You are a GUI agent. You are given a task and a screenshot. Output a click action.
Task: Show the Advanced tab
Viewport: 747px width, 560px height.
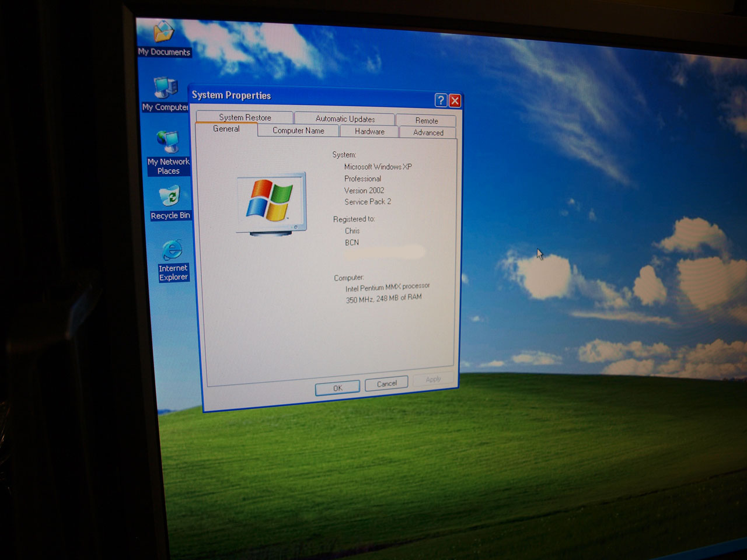[x=428, y=132]
